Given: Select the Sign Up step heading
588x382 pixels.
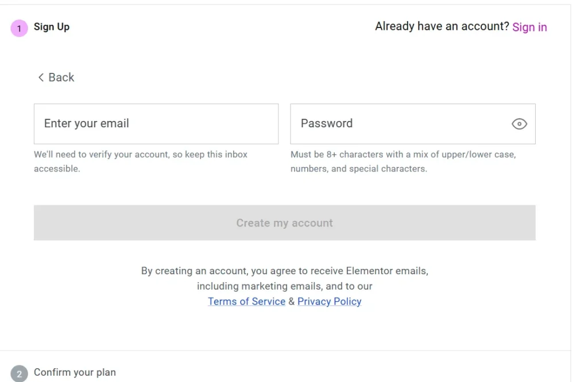Looking at the screenshot, I should click(x=52, y=27).
